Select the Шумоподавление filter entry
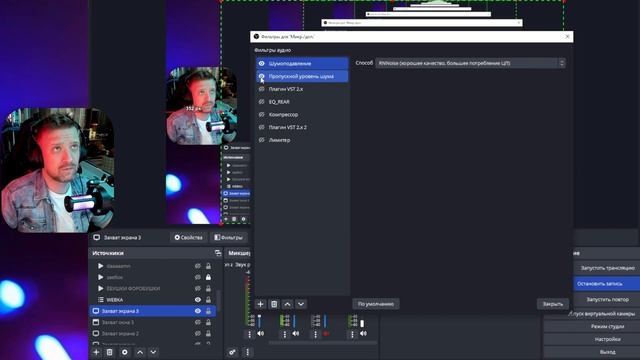640x360 pixels. click(302, 64)
